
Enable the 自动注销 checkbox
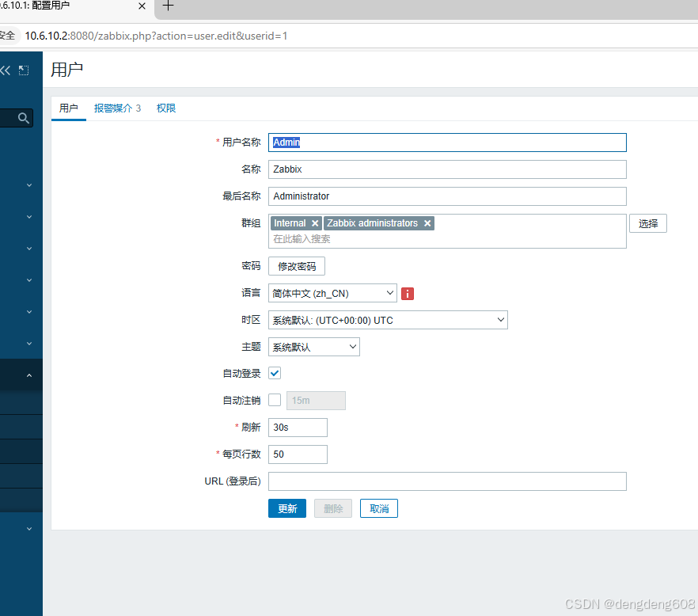pos(275,400)
